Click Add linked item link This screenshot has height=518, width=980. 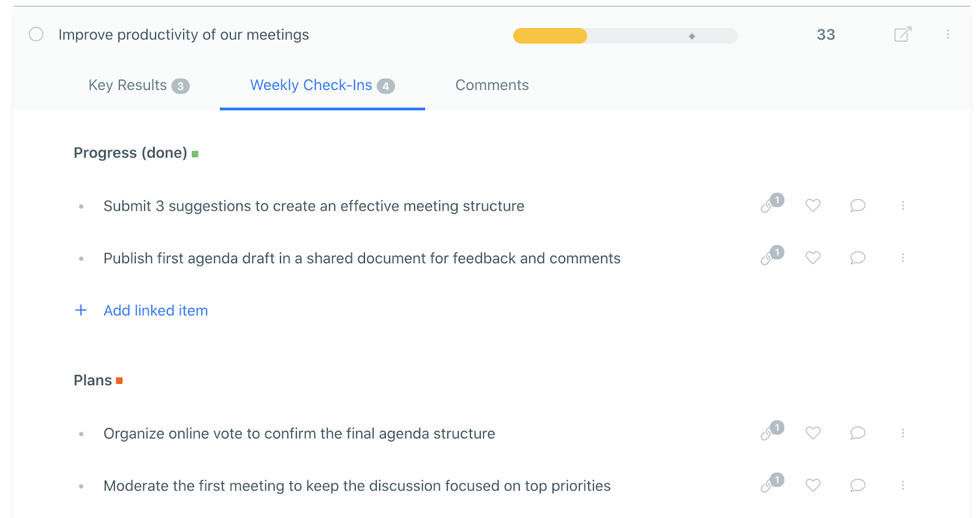156,310
